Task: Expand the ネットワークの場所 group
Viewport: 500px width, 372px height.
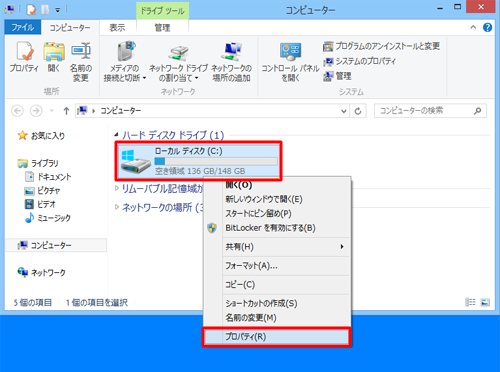Action: (117, 207)
